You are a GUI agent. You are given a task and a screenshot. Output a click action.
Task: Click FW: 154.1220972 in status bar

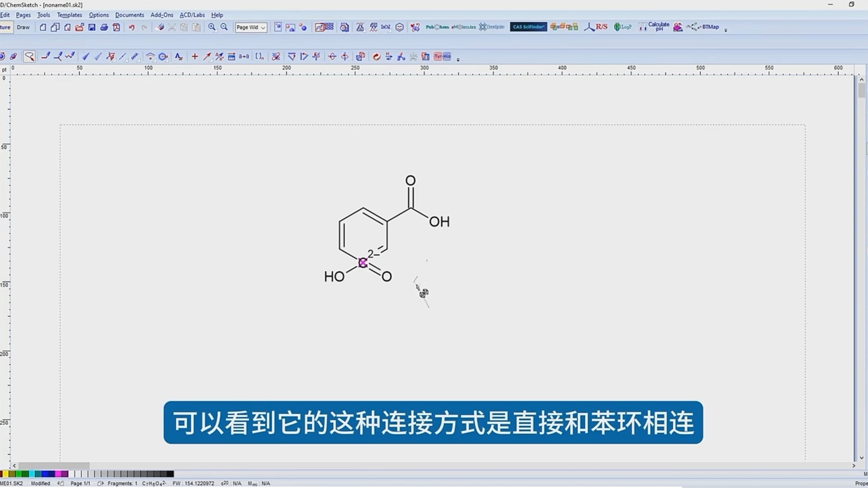pyautogui.click(x=193, y=483)
